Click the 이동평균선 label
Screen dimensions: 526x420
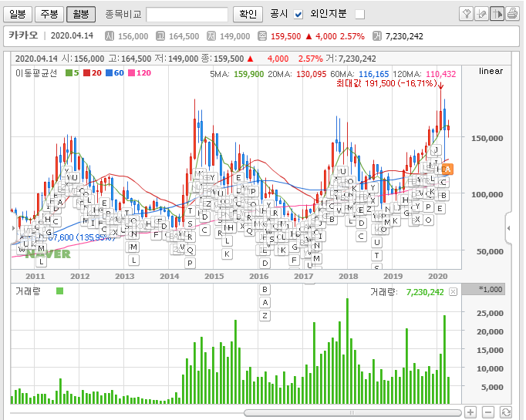pyautogui.click(x=36, y=72)
